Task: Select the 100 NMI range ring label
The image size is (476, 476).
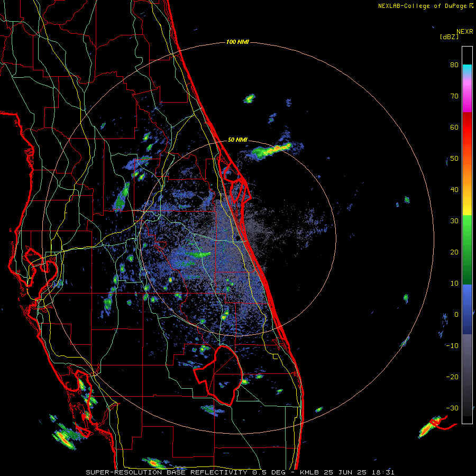Action: pos(237,42)
